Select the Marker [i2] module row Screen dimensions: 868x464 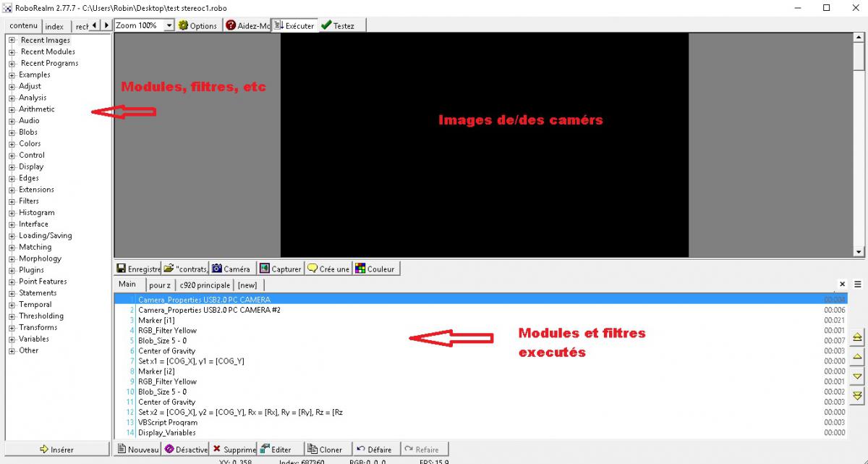(x=480, y=371)
